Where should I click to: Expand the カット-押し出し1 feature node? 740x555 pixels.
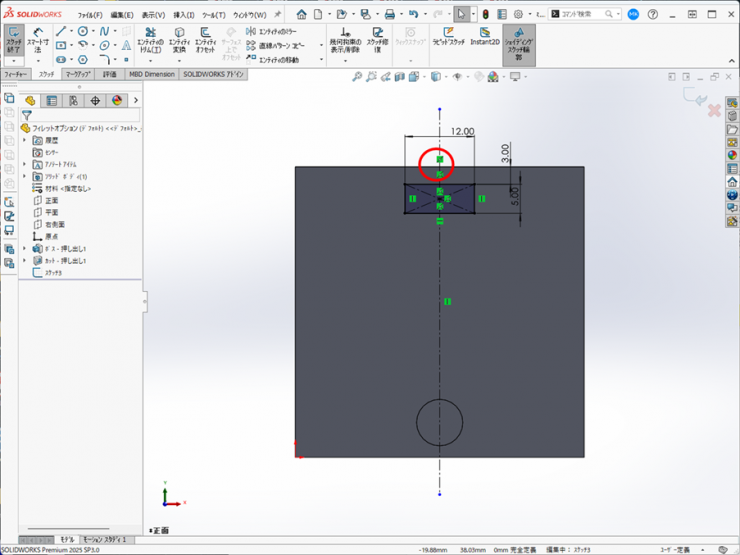click(25, 260)
